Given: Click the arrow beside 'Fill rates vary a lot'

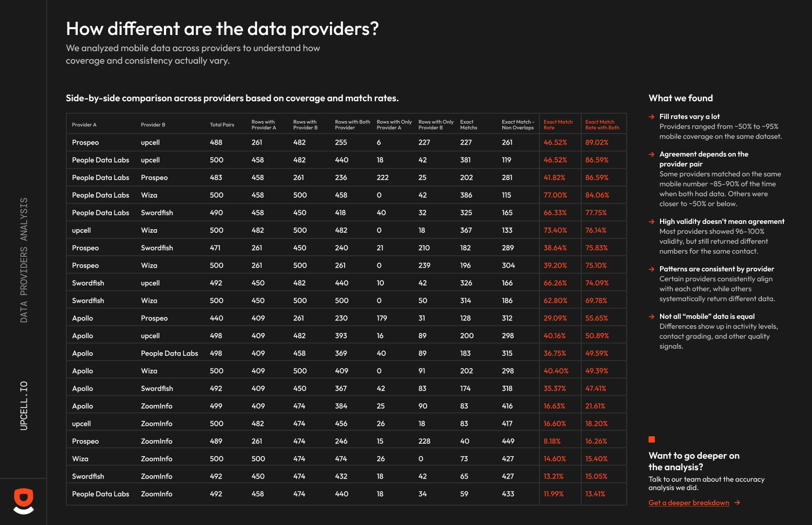Looking at the screenshot, I should [652, 117].
